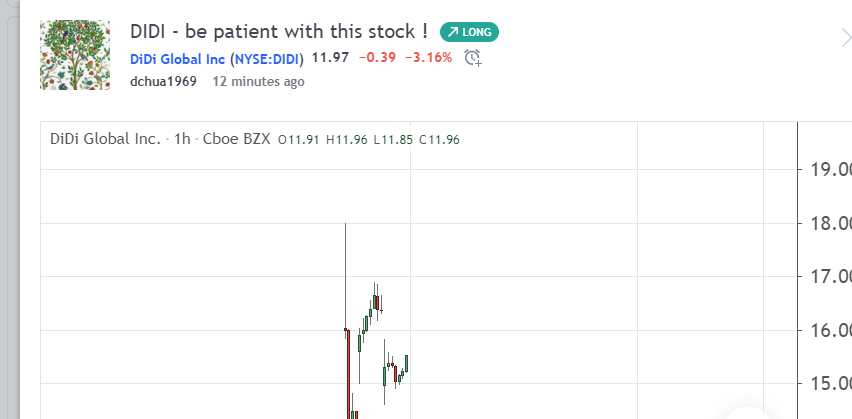Image resolution: width=852 pixels, height=419 pixels.
Task: Click the LONG arrow badge
Action: pos(469,32)
